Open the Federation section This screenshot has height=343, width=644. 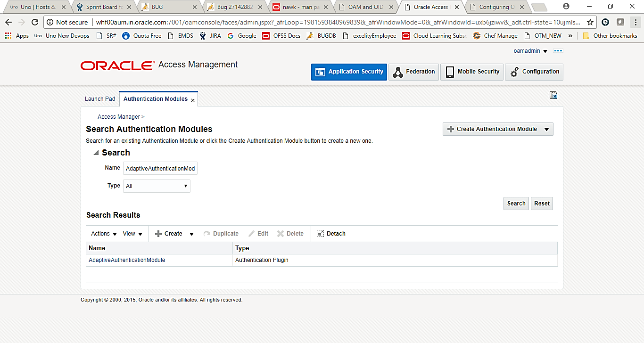pyautogui.click(x=413, y=72)
